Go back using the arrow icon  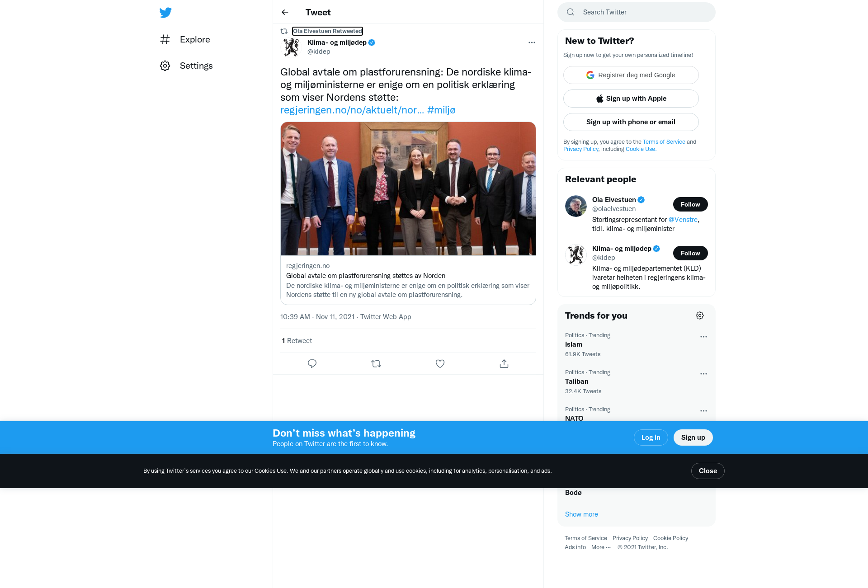[285, 12]
